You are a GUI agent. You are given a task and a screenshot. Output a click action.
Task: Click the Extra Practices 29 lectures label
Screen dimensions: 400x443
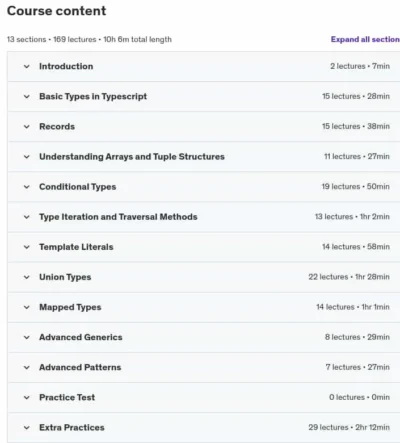328,427
